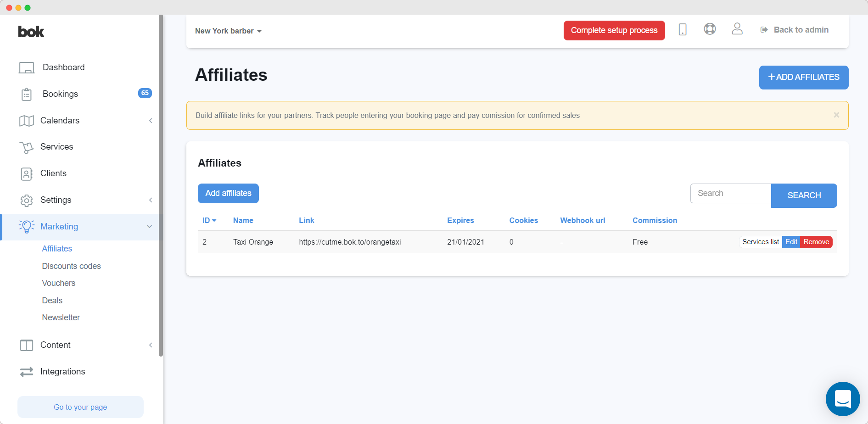Focus the affiliates Search field
This screenshot has width=868, height=424.
point(731,193)
